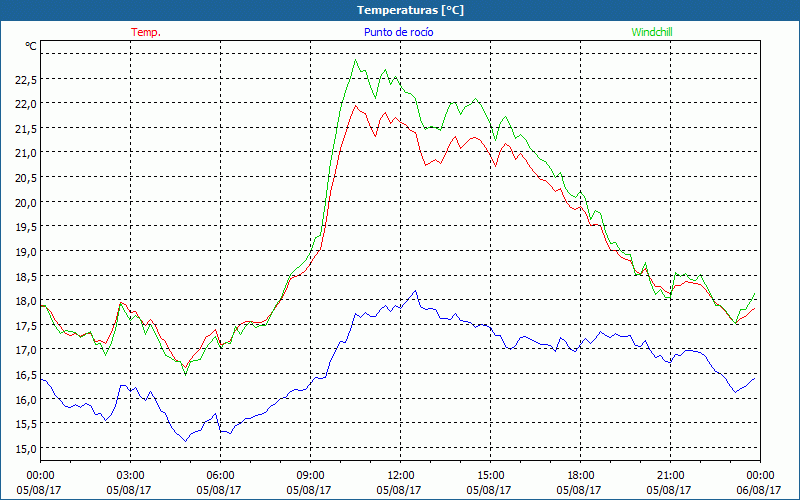Click the '03:00' time axis label
Screen dimensions: 800x500
[130, 475]
